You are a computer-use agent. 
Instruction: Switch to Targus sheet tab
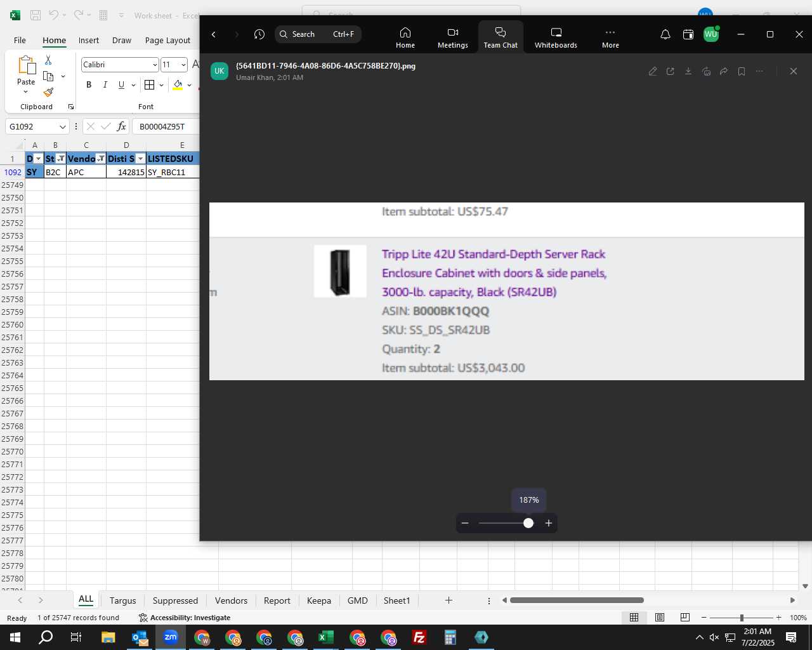coord(122,600)
